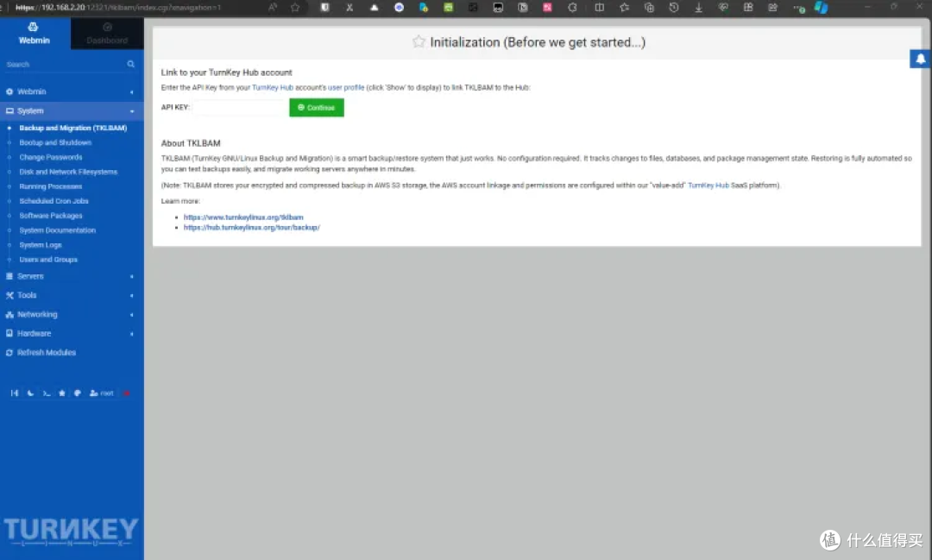Click Refresh Modules in the sidebar
932x560 pixels.
tap(45, 352)
